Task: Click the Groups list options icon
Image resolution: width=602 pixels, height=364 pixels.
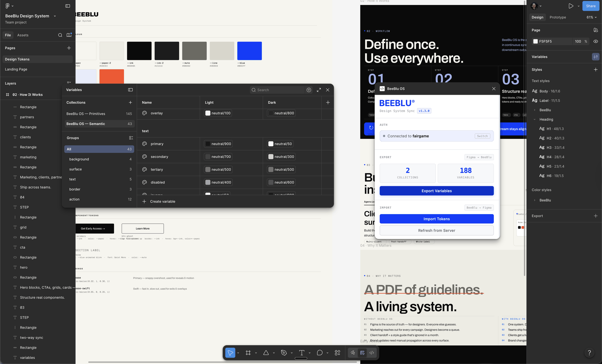Action: point(131,138)
